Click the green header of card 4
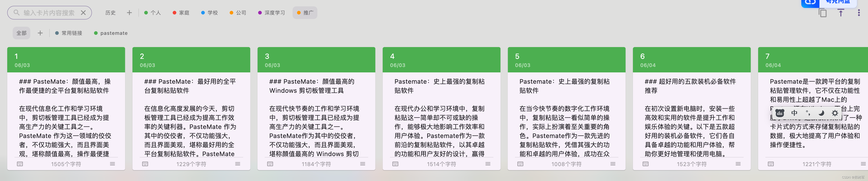The width and height of the screenshot is (868, 181). [x=441, y=60]
